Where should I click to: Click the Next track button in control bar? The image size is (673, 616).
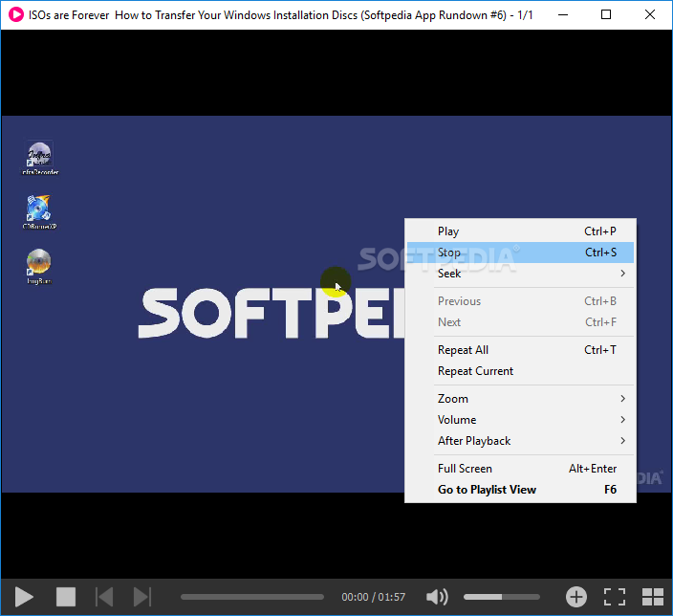tap(142, 597)
